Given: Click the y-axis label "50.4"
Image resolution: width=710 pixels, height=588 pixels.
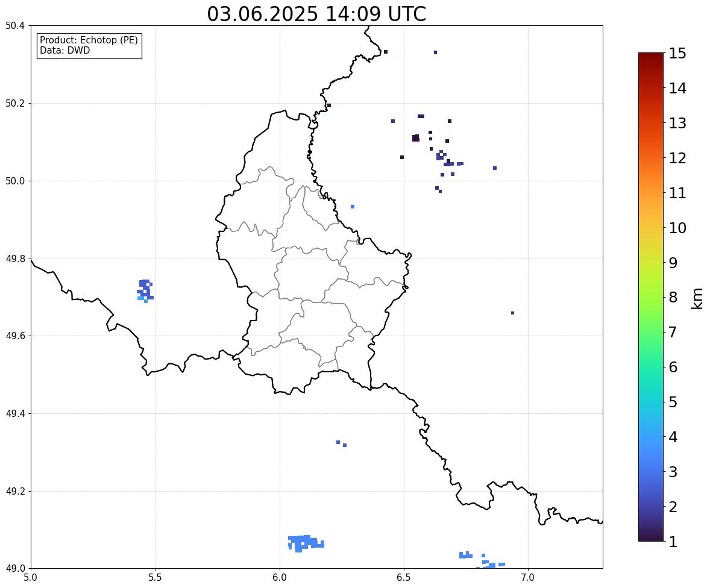Looking at the screenshot, I should [x=14, y=26].
